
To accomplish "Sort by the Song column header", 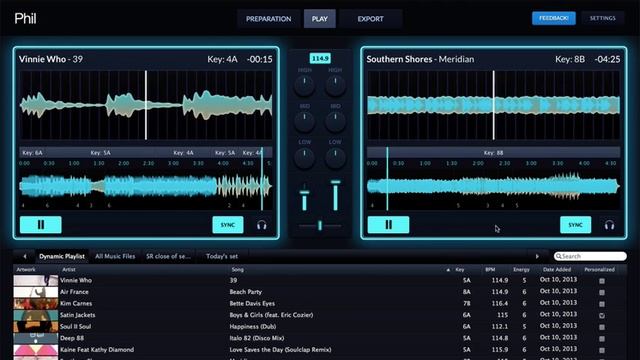I will tap(238, 269).
